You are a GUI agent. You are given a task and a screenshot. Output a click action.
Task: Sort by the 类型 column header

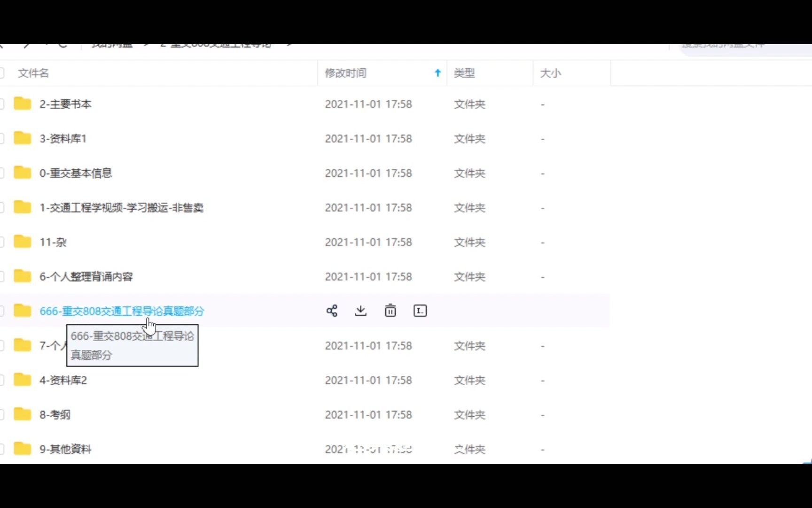point(464,73)
